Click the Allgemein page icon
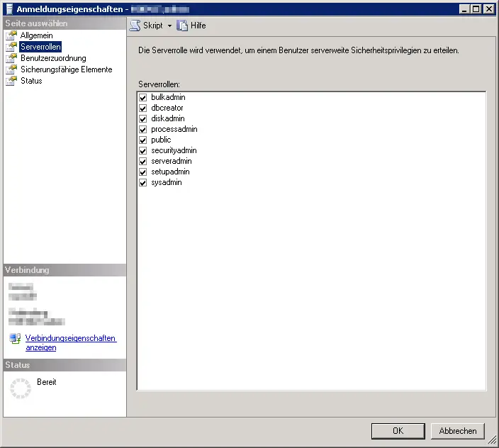This screenshot has width=499, height=448. click(11, 35)
